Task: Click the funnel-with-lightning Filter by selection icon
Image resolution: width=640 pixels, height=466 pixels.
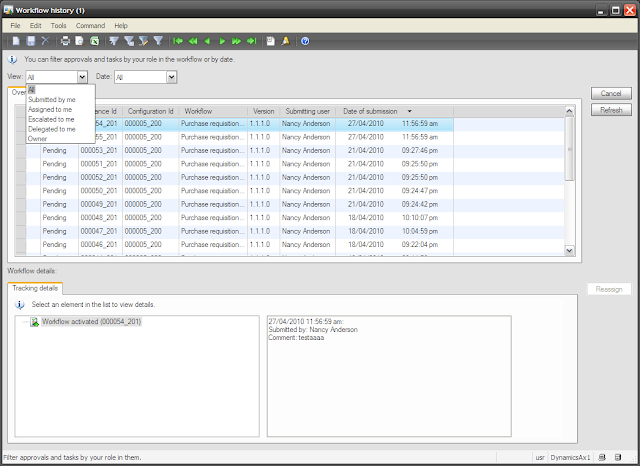Action: (x=114, y=41)
